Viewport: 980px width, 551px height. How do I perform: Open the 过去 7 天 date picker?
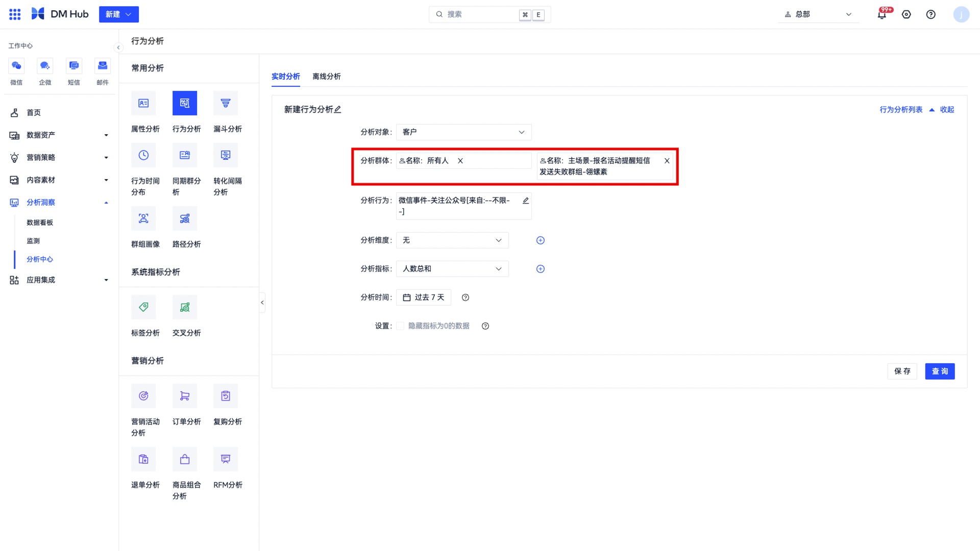click(x=424, y=297)
